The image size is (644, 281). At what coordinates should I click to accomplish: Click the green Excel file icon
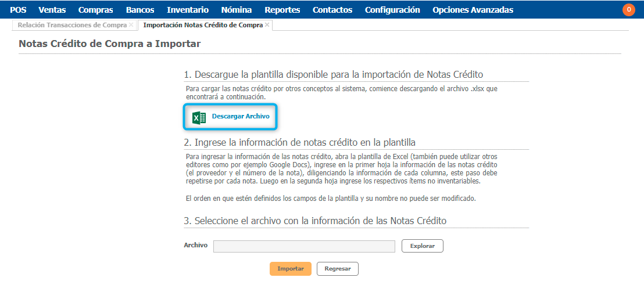[199, 117]
